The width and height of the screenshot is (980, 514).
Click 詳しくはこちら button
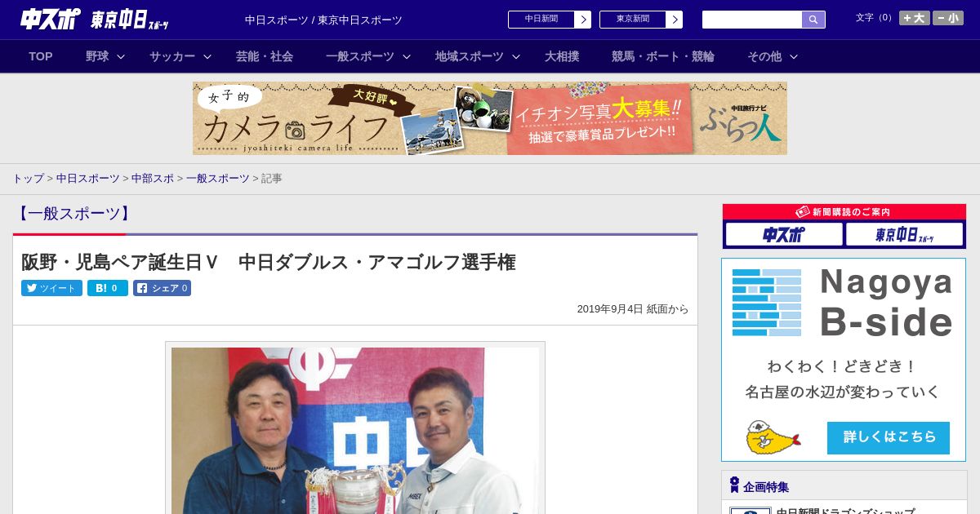coord(889,437)
